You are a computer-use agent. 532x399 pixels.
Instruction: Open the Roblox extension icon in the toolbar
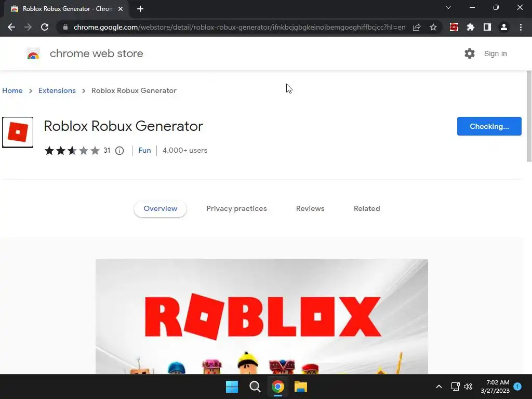pos(454,27)
